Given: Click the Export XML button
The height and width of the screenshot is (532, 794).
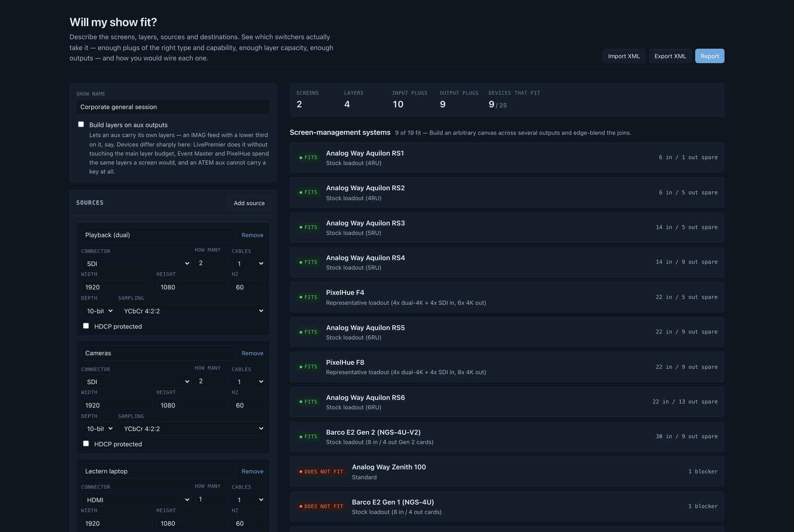Looking at the screenshot, I should (670, 56).
